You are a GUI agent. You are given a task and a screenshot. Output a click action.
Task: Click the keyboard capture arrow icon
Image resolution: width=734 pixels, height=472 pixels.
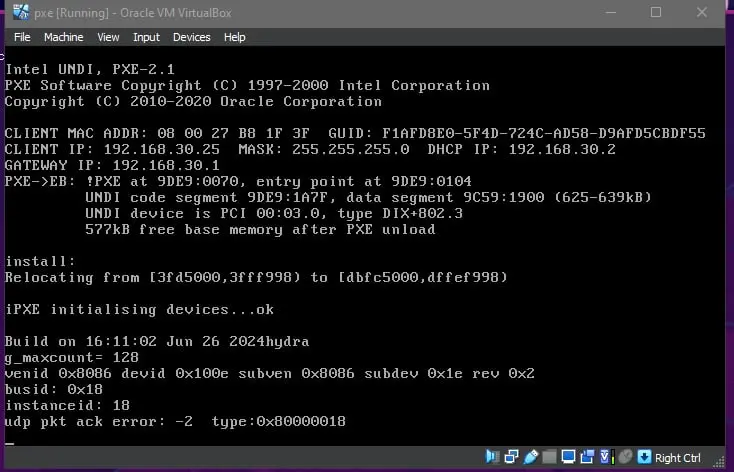(645, 457)
